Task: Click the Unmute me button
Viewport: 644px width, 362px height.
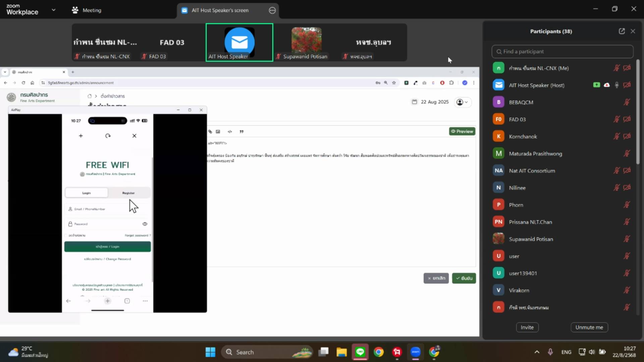Action: click(x=589, y=327)
